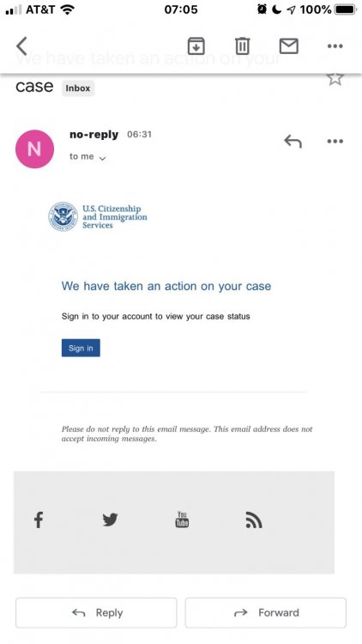Open the top toolbar three-dot overflow menu
Viewport: 362px width, 644px height.
click(x=335, y=46)
